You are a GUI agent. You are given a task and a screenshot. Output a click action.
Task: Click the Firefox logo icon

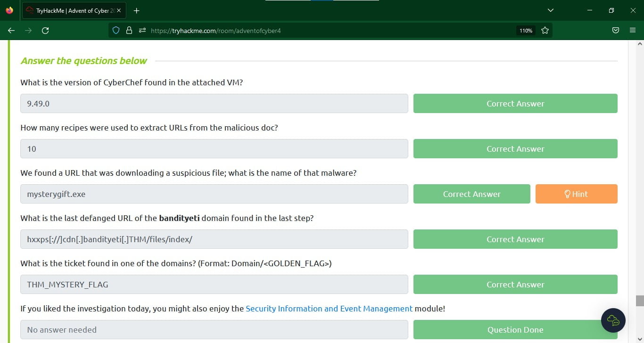[x=9, y=10]
